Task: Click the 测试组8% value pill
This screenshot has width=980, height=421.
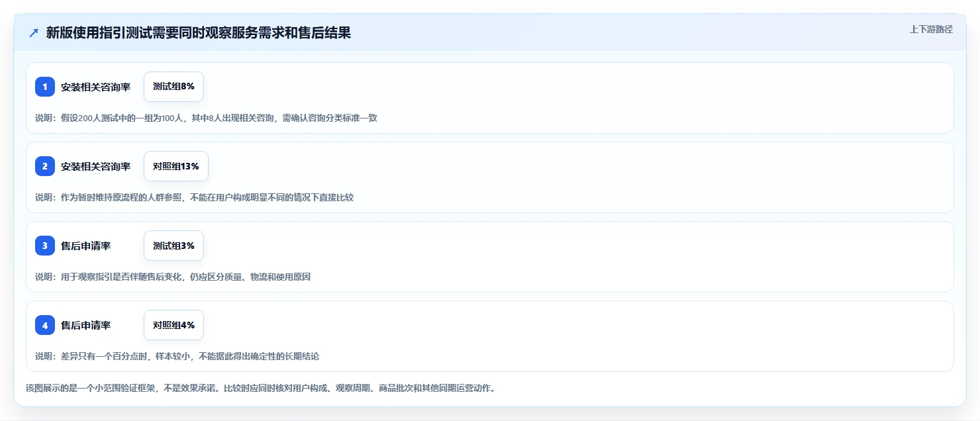Action: pyautogui.click(x=173, y=87)
